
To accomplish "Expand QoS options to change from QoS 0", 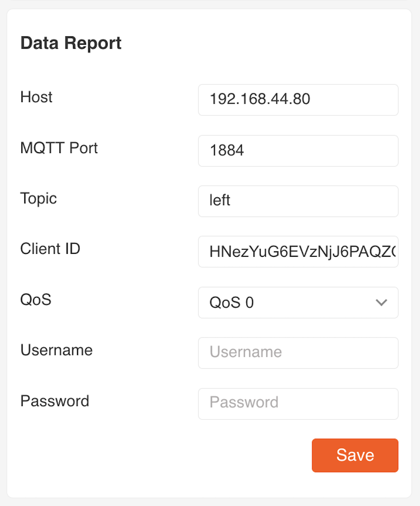I will pos(298,302).
